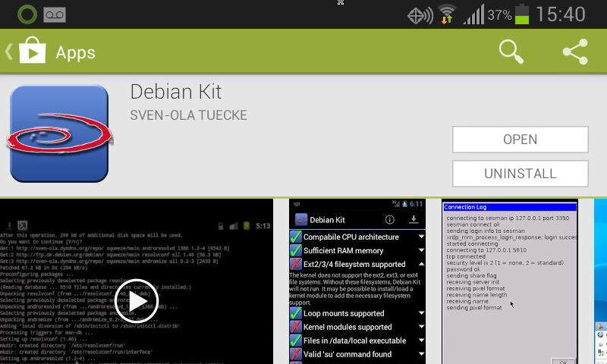Viewport: 607px width, 364px height.
Task: Tap the Debian Kit app icon
Action: [x=59, y=133]
